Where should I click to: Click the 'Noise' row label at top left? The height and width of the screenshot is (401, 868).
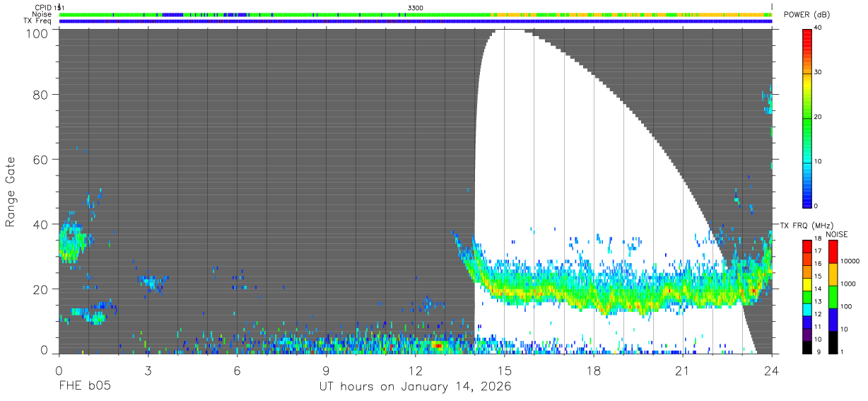(42, 14)
